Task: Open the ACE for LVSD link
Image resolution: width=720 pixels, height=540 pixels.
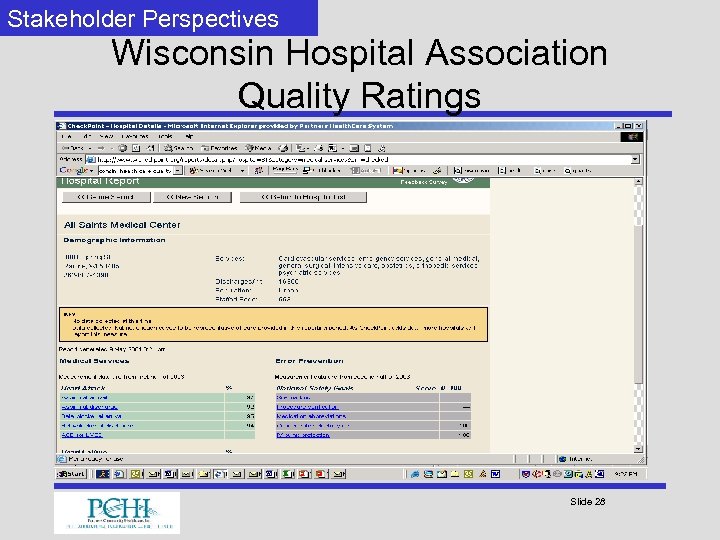Action: 82,435
